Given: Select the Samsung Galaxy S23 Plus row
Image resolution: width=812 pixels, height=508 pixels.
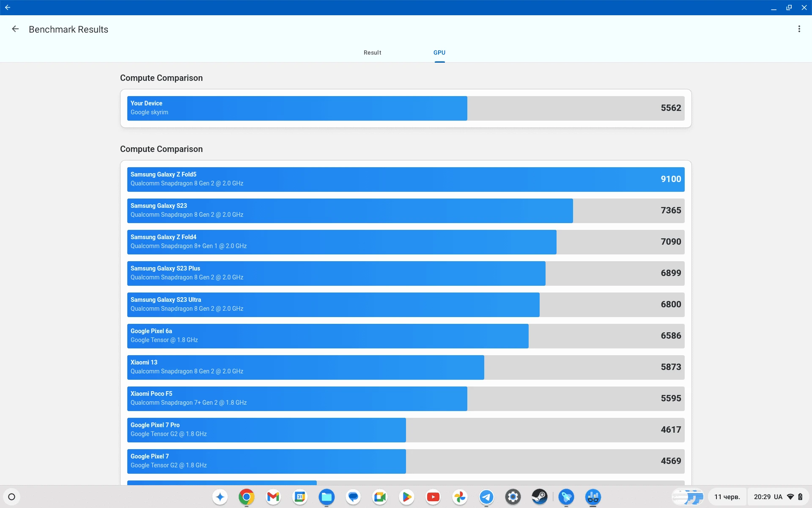Looking at the screenshot, I should 406,273.
